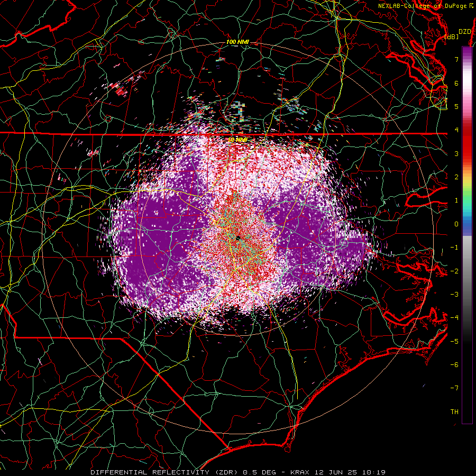This screenshot has width=476, height=476.
Task: Click the "TH" label below the scale
Action: tap(454, 411)
